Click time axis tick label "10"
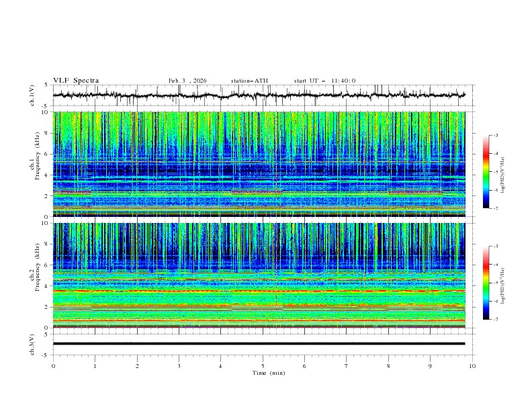The height and width of the screenshot is (411, 532). [x=472, y=366]
